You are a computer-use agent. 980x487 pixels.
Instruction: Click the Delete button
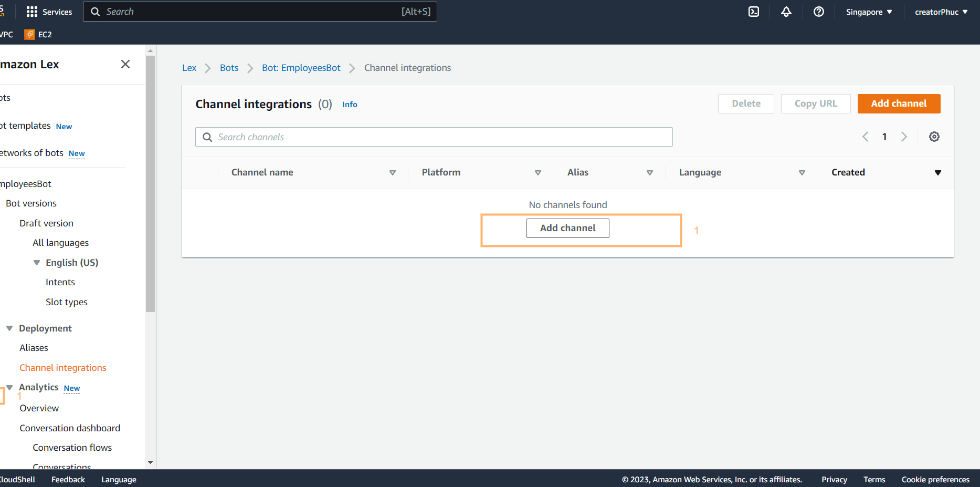click(746, 103)
